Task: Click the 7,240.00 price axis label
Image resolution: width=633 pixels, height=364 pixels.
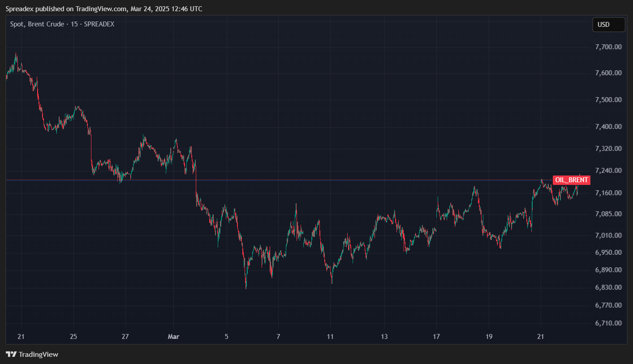Action: (x=608, y=171)
